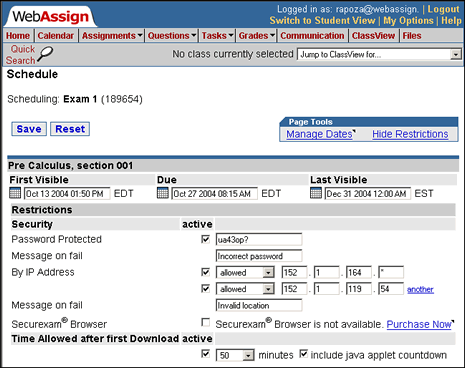Click the 164 IP octet field
The image size is (465, 368).
(x=359, y=272)
